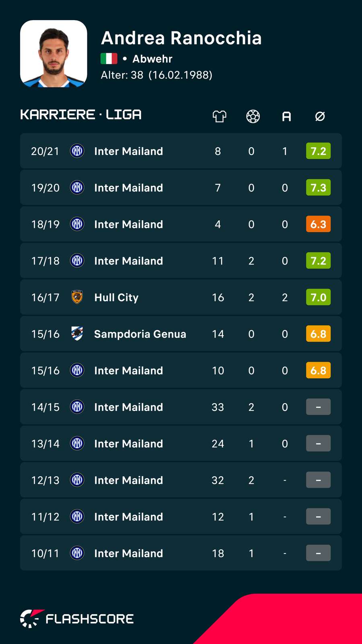Select the 7.3 rating badge for 19/20
The height and width of the screenshot is (644, 362).
[x=318, y=188]
